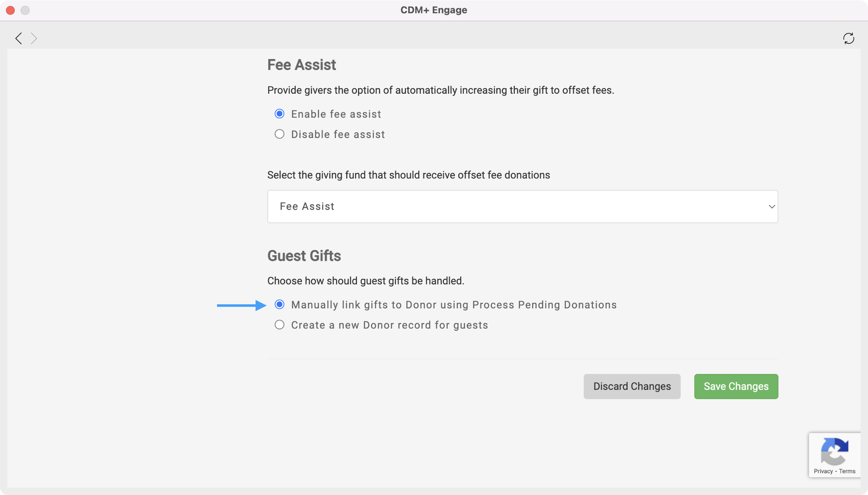The width and height of the screenshot is (868, 495).
Task: Click the reCAPTCHA logo badge
Action: coord(835,451)
